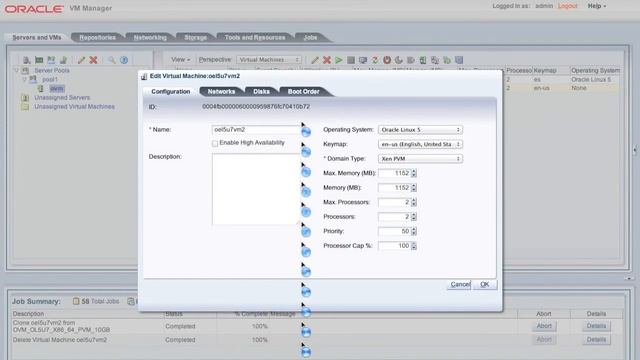The height and width of the screenshot is (360, 640).
Task: Click the Logout link
Action: (568, 6)
